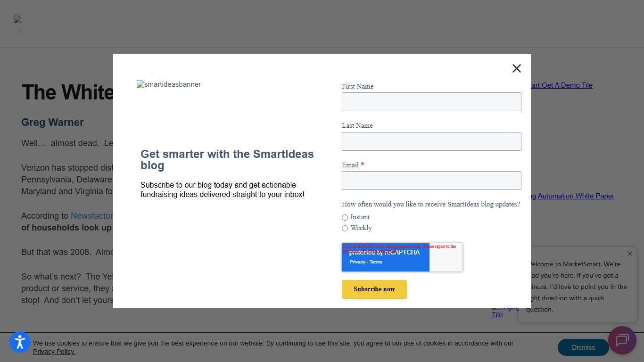Click the First Name input field
The height and width of the screenshot is (362, 644).
click(431, 102)
